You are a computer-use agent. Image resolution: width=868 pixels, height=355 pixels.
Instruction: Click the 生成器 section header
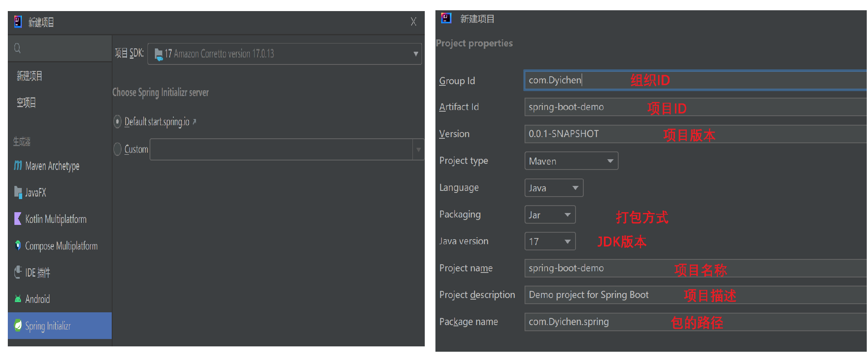(22, 142)
